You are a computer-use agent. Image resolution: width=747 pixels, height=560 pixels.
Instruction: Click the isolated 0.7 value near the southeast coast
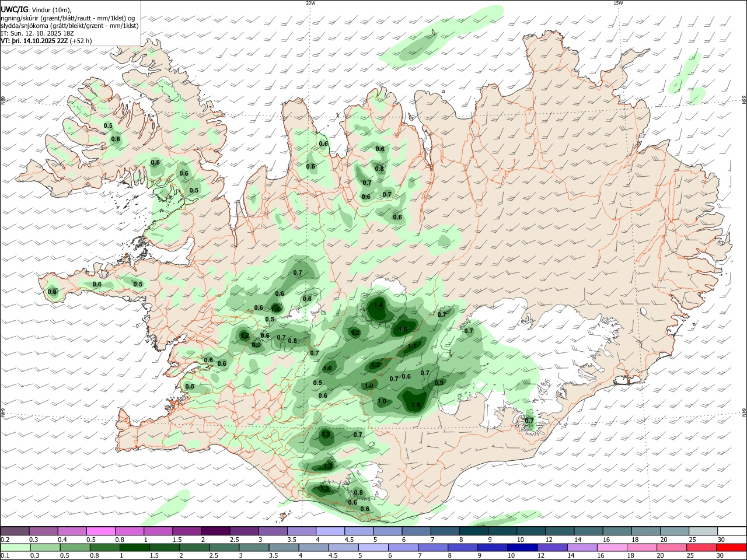tap(529, 421)
